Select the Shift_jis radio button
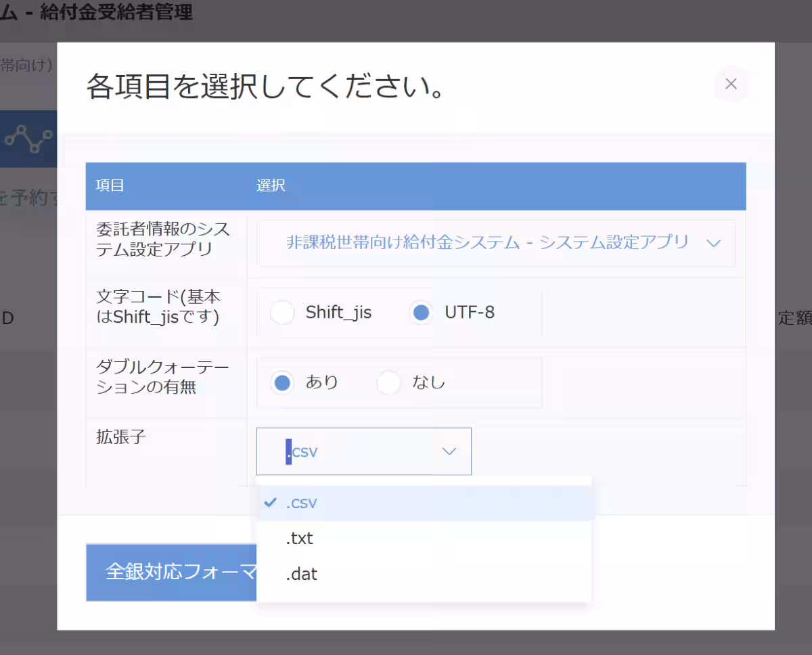 click(x=283, y=312)
